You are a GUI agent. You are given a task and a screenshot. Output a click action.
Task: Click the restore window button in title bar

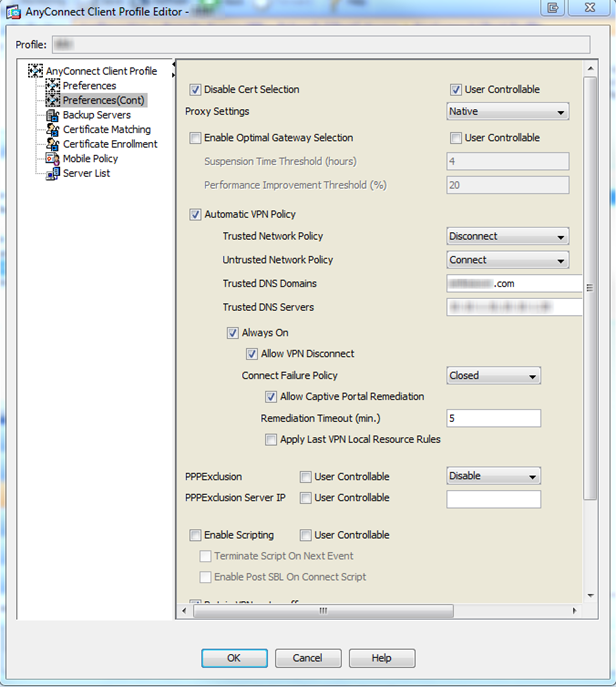coord(553,8)
